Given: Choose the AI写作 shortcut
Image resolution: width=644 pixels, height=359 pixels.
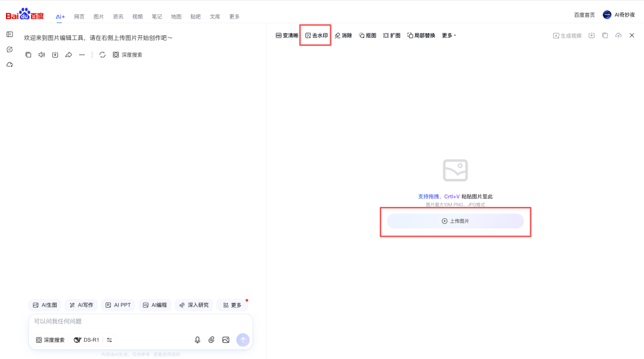Looking at the screenshot, I should [x=81, y=305].
